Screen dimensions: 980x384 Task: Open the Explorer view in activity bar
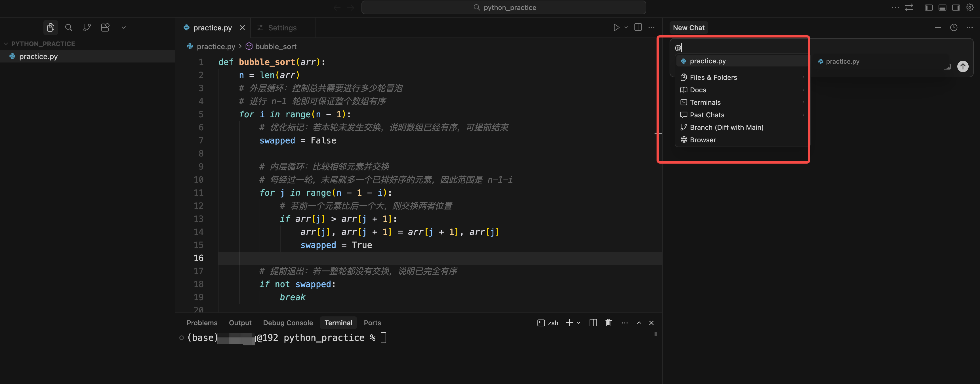click(51, 28)
